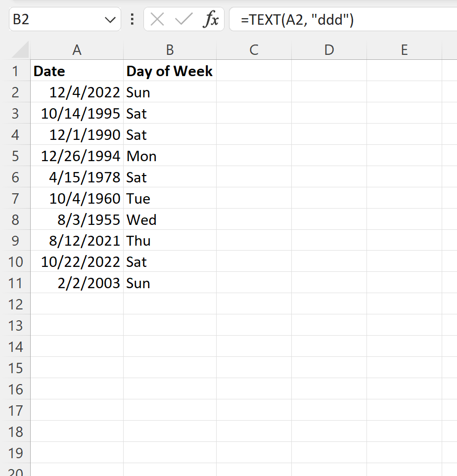Click the Insert Function (fx) icon

point(212,20)
